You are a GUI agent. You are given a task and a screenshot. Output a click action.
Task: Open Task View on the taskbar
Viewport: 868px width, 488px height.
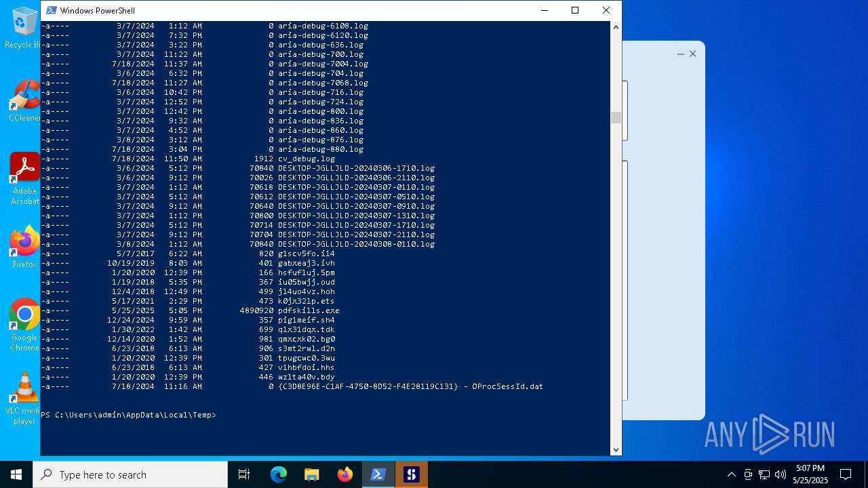244,474
